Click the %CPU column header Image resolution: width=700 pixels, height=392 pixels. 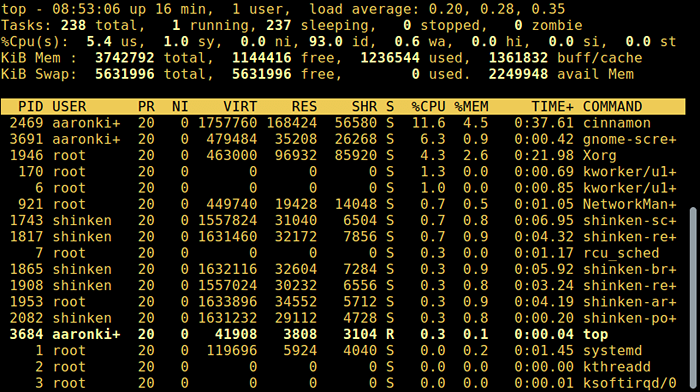pos(428,106)
